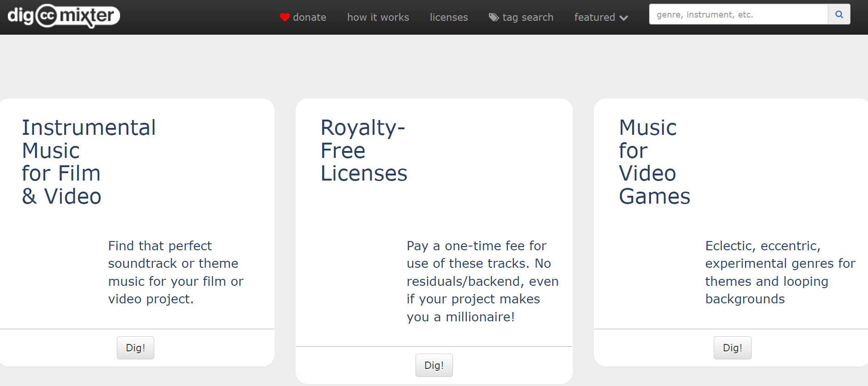Image resolution: width=868 pixels, height=386 pixels.
Task: Click the tag icon beside tag search
Action: (494, 18)
